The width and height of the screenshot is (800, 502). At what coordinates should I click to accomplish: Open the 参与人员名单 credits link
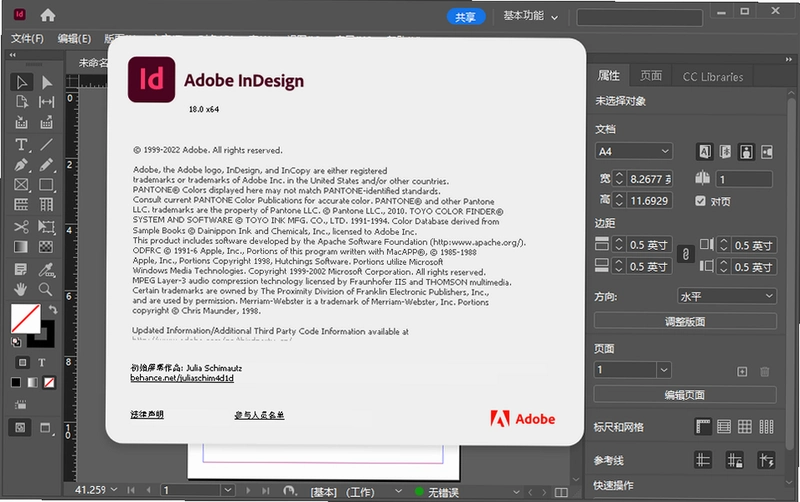click(259, 415)
